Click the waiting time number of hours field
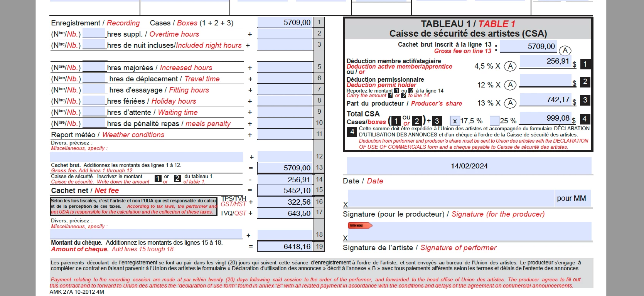The height and width of the screenshot is (296, 644). point(94,111)
